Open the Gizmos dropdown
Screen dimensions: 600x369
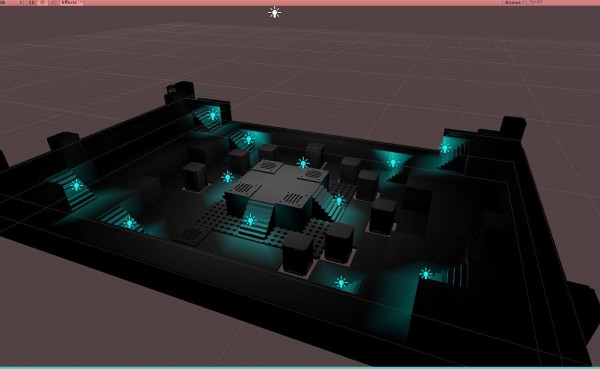tap(514, 2)
